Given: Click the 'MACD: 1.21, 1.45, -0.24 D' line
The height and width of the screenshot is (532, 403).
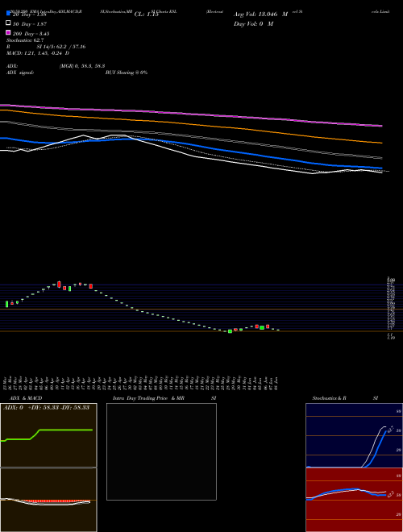Looking at the screenshot, I should 38,53.
